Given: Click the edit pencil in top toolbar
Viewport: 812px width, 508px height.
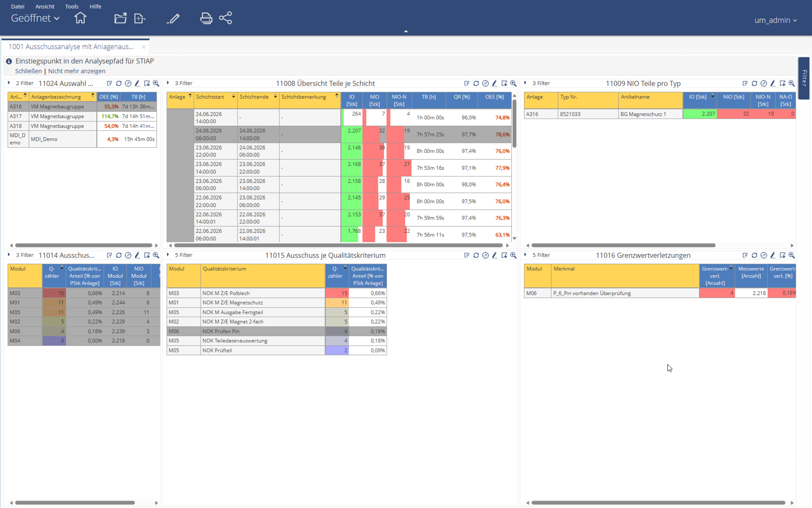Looking at the screenshot, I should click(173, 18).
